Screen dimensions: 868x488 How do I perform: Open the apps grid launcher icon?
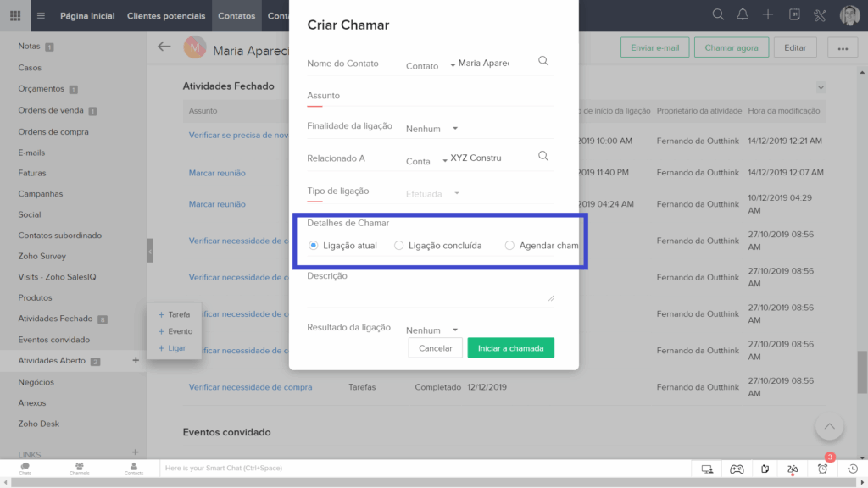point(15,15)
